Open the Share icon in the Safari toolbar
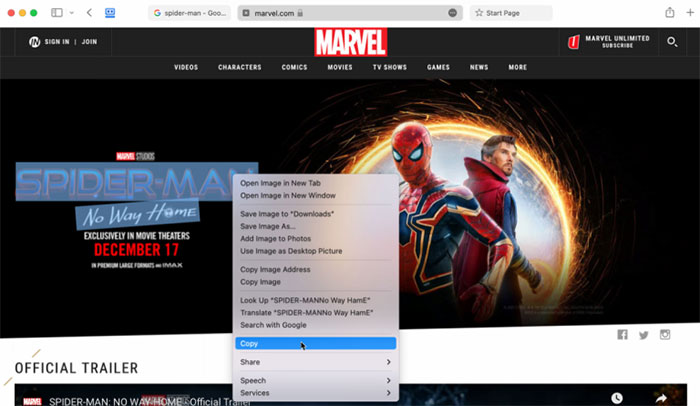 pos(670,13)
